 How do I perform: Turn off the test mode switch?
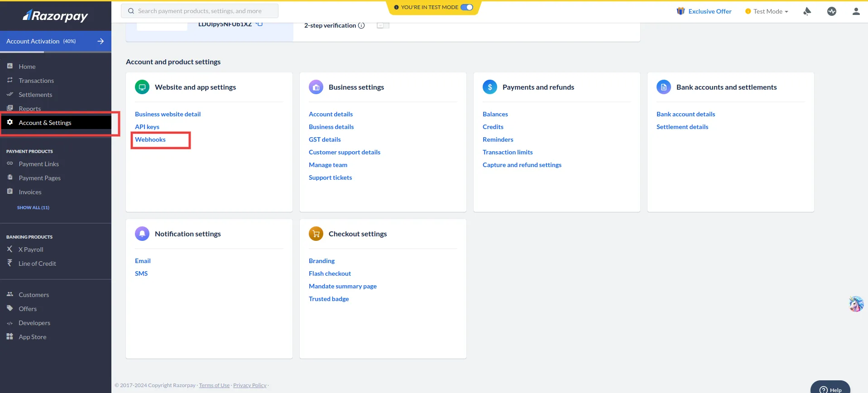pos(467,7)
